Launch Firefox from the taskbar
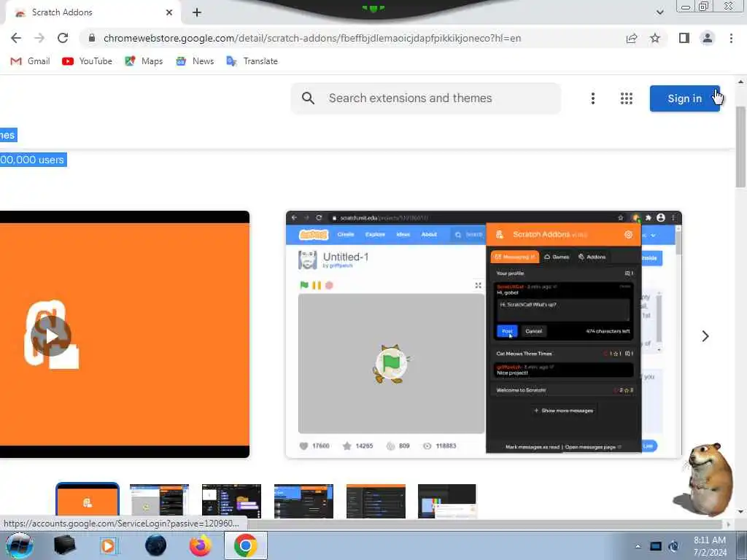The height and width of the screenshot is (560, 747). [x=201, y=545]
